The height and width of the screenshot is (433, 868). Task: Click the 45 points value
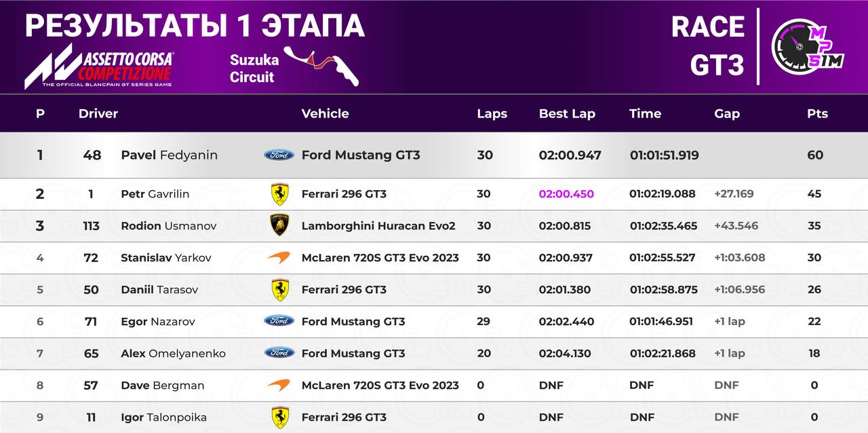click(x=814, y=194)
